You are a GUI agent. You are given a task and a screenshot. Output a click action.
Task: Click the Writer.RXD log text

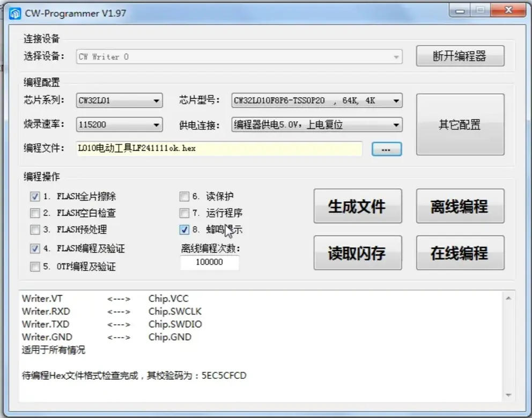pyautogui.click(x=46, y=311)
